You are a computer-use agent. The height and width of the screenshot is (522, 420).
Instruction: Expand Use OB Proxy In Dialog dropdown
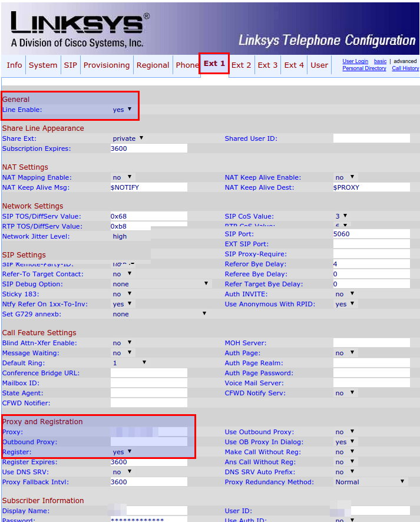pyautogui.click(x=345, y=442)
